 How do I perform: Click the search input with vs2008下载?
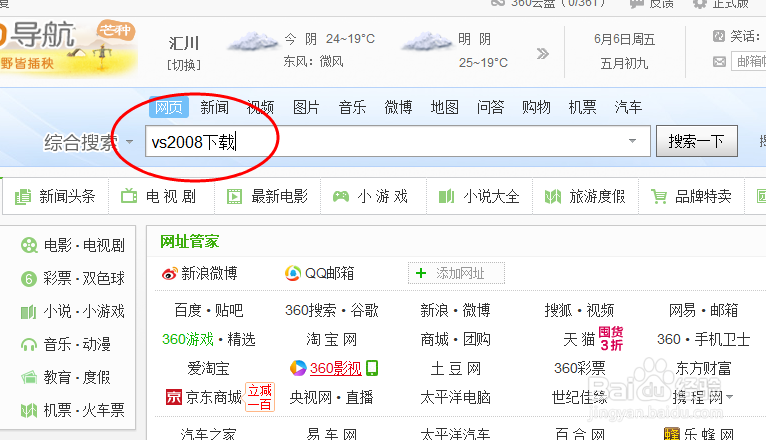point(398,141)
